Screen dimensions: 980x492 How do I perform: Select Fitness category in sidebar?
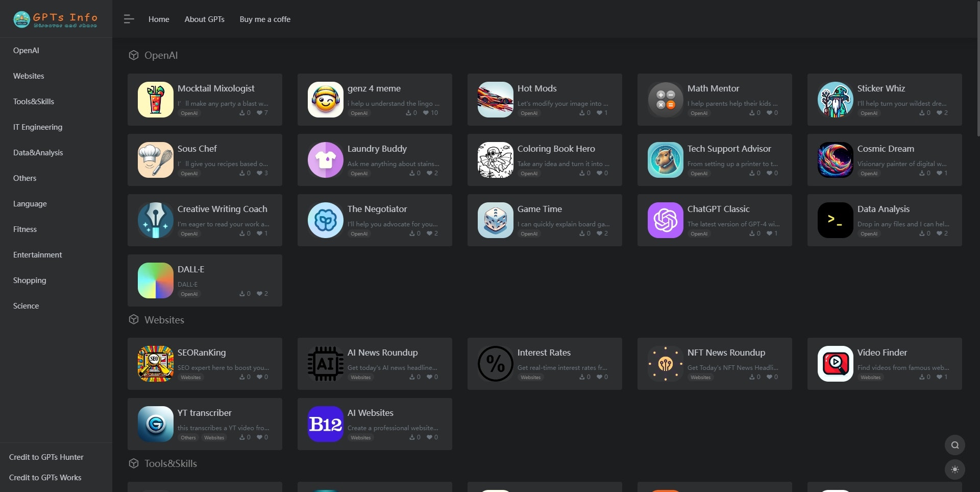25,229
